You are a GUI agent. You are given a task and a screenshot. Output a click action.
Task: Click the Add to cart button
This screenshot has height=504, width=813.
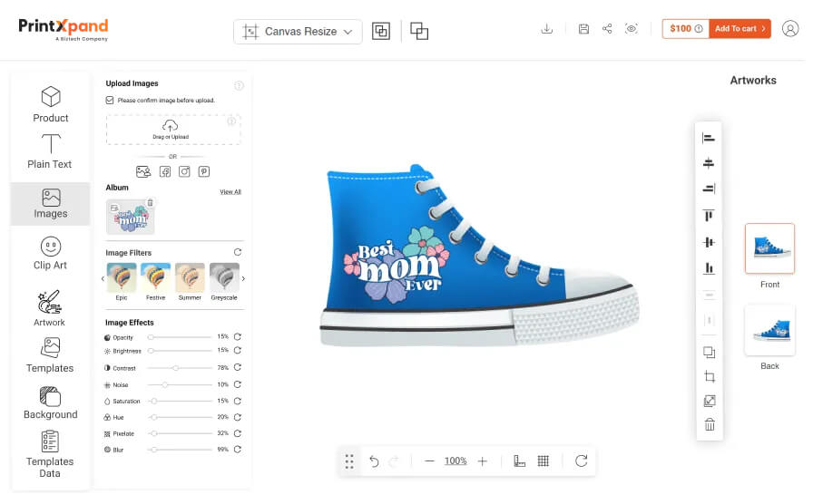tap(740, 29)
